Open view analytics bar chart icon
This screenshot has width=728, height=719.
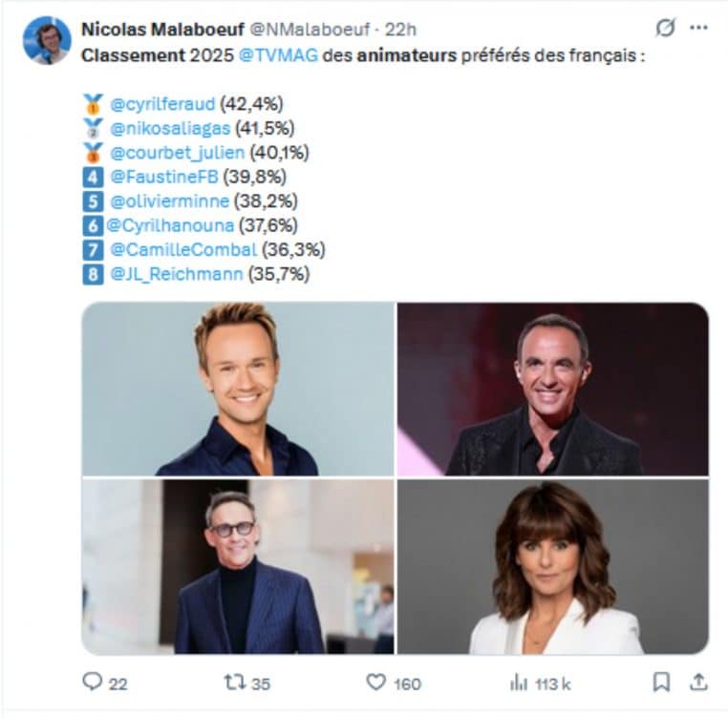519,682
